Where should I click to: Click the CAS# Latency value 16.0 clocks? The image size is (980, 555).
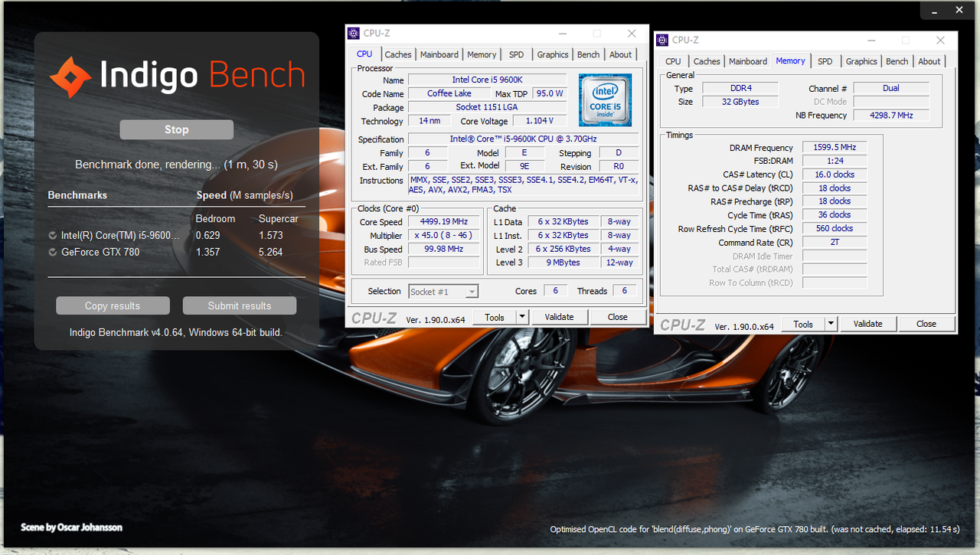pos(835,175)
